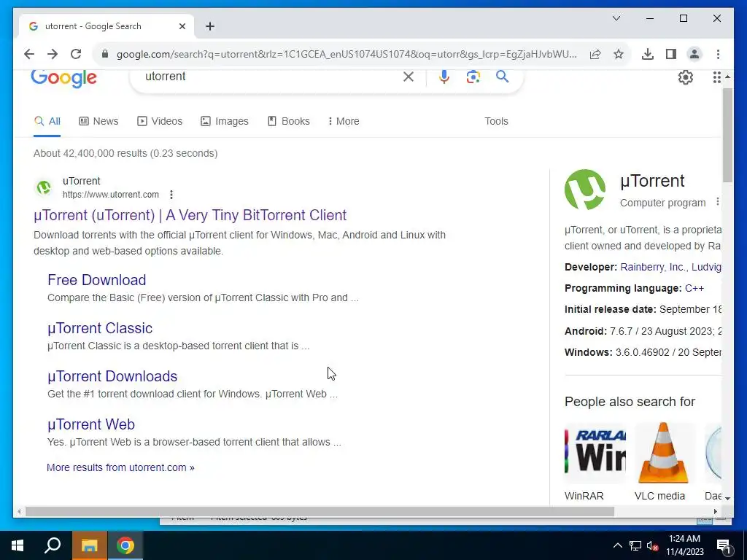Viewport: 747px width, 560px height.
Task: Open Chrome downloads icon
Action: pos(648,54)
